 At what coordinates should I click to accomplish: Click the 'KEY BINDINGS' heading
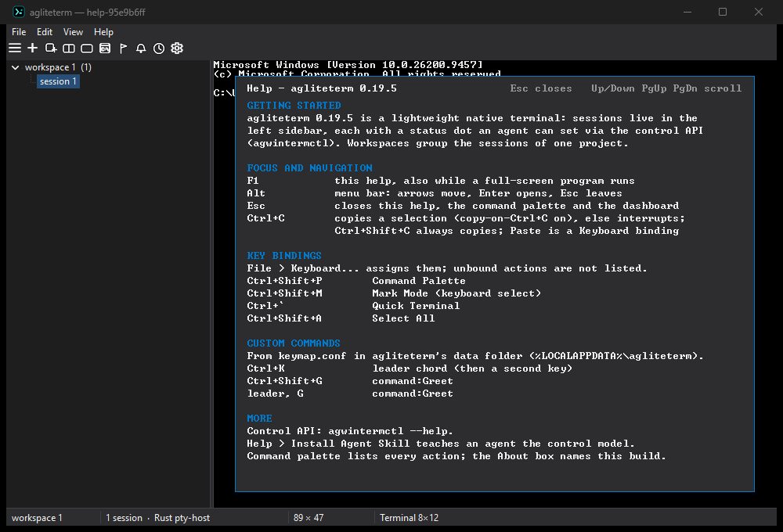(284, 256)
